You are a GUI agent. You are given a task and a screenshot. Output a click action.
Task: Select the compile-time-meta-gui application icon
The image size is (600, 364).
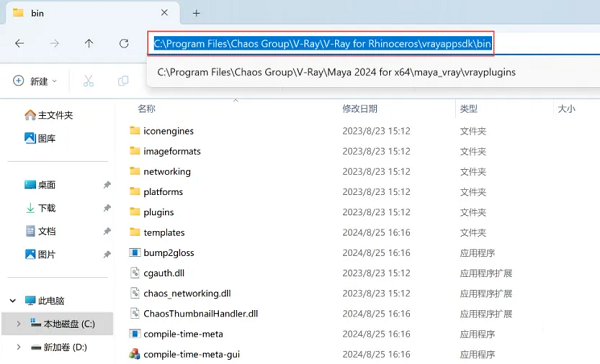pos(135,354)
